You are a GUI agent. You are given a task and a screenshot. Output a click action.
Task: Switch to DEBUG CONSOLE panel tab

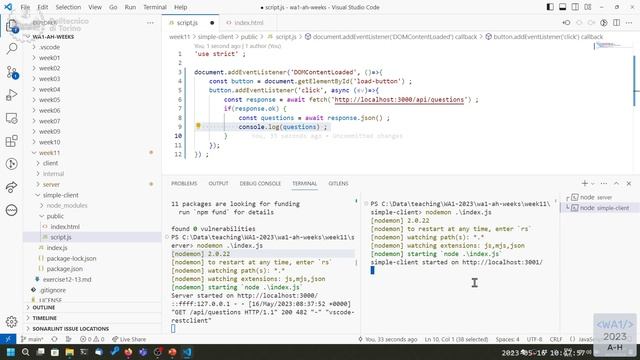point(260,184)
